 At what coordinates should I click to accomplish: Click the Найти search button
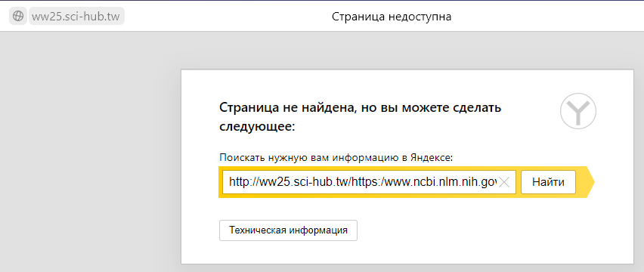548,182
